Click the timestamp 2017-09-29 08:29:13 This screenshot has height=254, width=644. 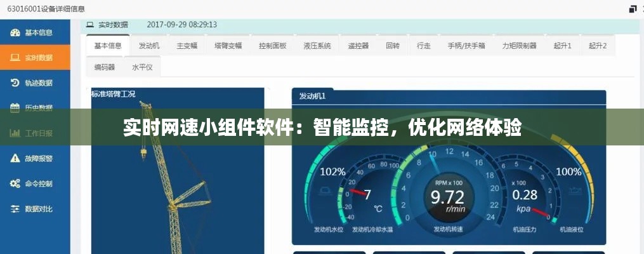[x=182, y=25]
